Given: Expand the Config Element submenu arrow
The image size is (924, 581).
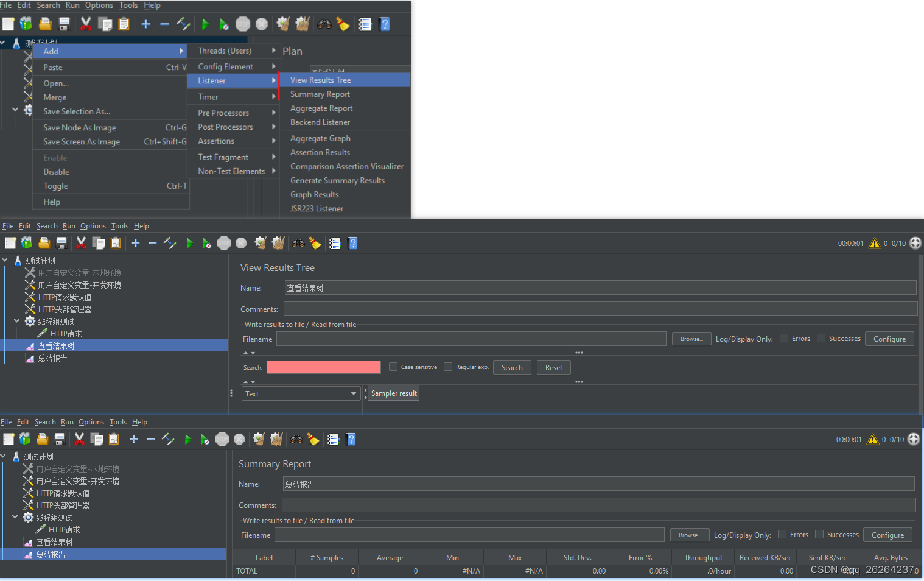Looking at the screenshot, I should (274, 66).
